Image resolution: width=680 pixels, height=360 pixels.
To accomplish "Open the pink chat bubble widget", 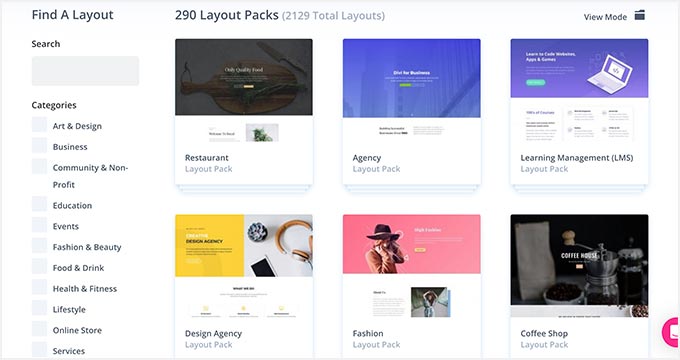I will [671, 332].
